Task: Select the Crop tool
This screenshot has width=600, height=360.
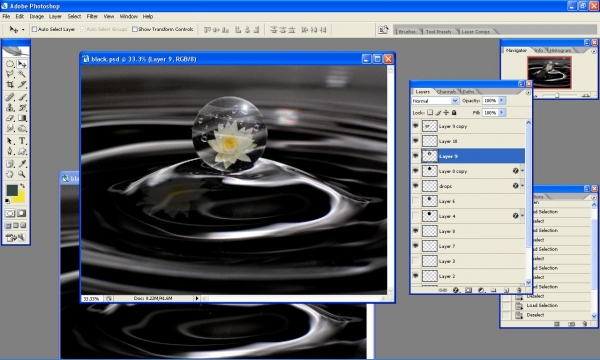Action: coord(10,84)
